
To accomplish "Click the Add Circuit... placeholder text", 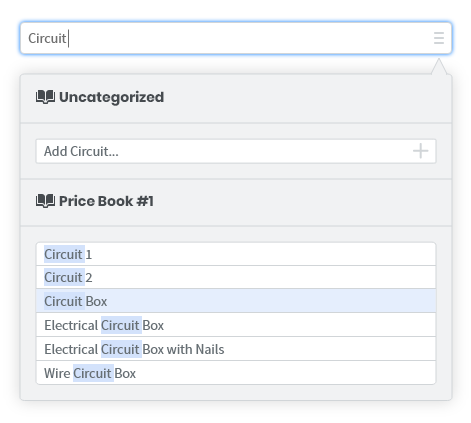I will tap(81, 151).
